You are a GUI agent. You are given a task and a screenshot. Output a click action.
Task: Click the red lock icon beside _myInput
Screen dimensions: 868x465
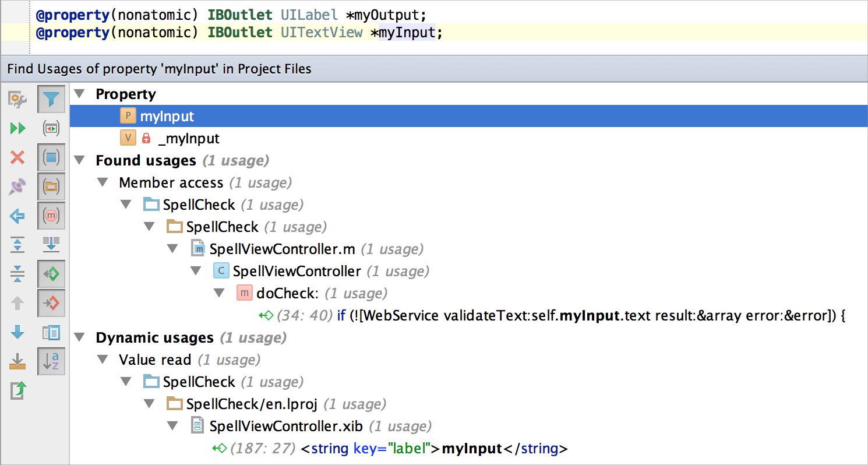(147, 139)
